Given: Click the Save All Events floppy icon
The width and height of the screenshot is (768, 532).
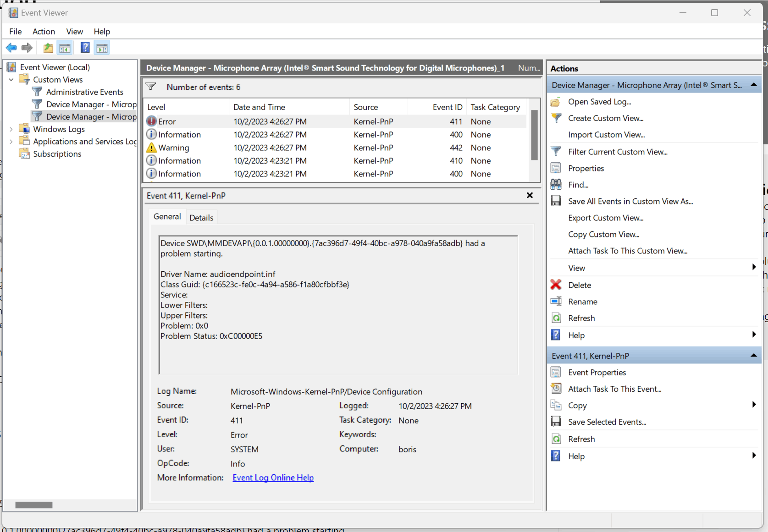Looking at the screenshot, I should tap(556, 201).
